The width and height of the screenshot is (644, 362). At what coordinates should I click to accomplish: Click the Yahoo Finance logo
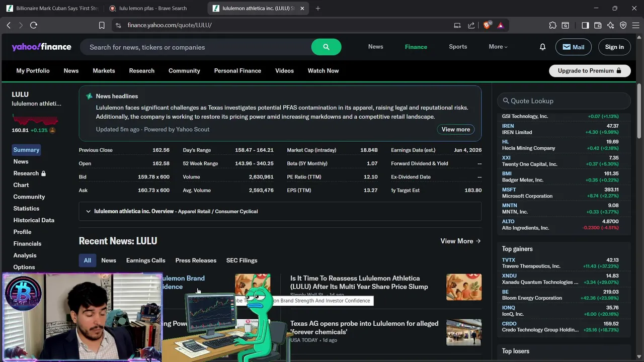tap(41, 47)
